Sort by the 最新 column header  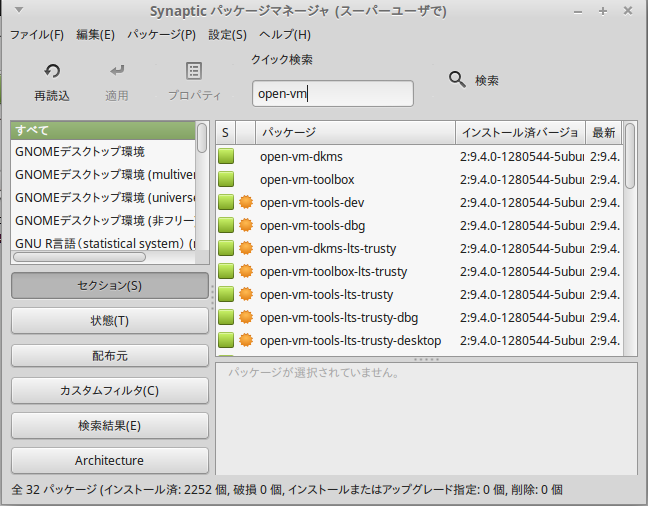(x=604, y=133)
